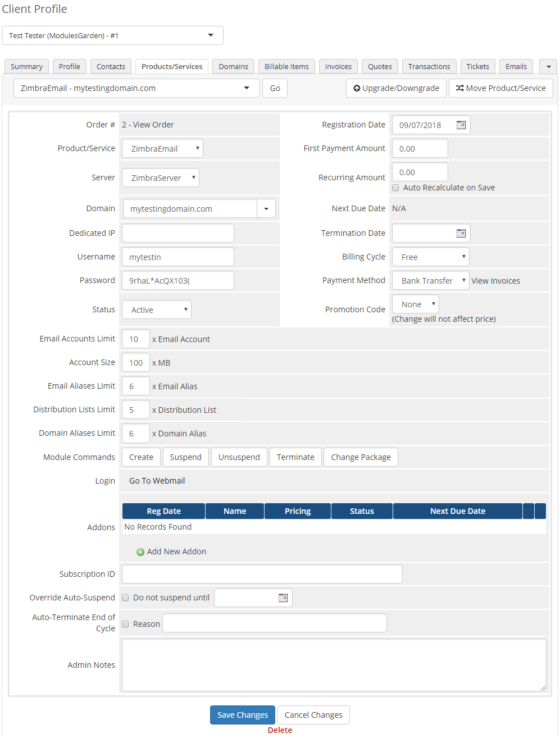Switch to the Transactions tab
The height and width of the screenshot is (738, 560).
(429, 66)
